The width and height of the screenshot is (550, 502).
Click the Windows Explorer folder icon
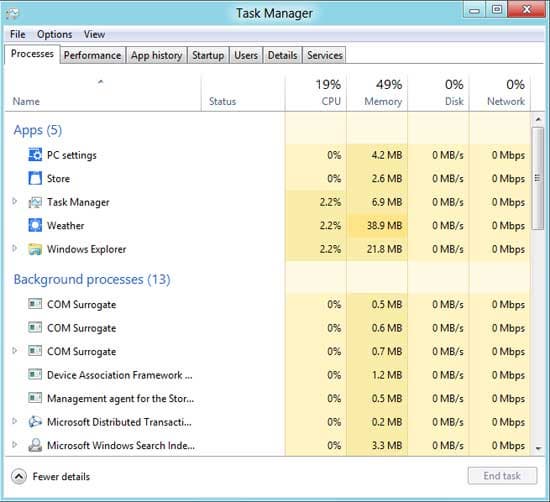[x=35, y=249]
